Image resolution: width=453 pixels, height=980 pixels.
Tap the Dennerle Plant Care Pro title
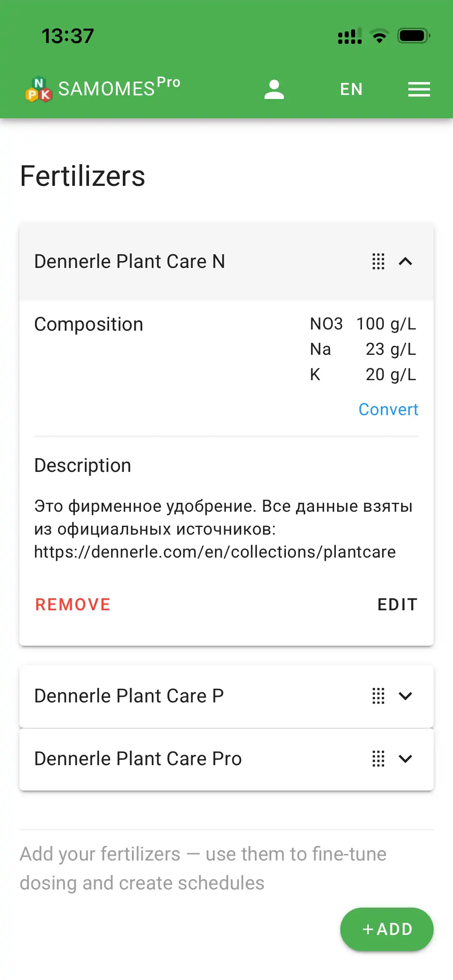click(138, 759)
